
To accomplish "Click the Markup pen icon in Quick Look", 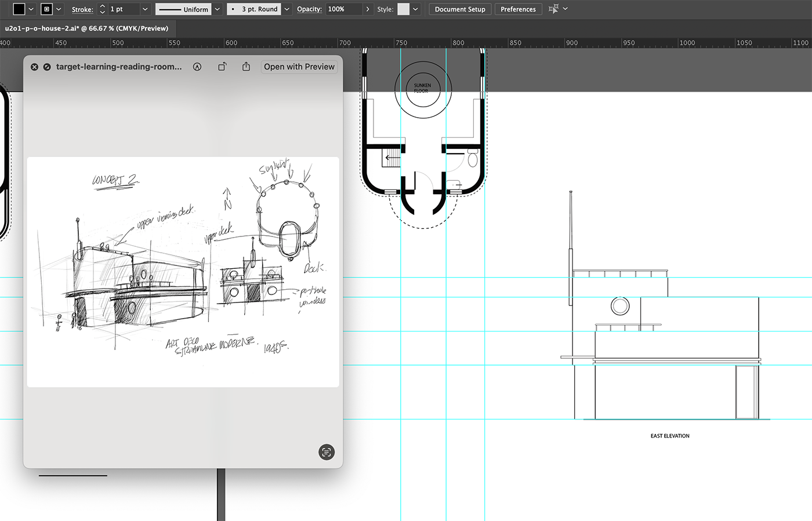I will pos(197,67).
